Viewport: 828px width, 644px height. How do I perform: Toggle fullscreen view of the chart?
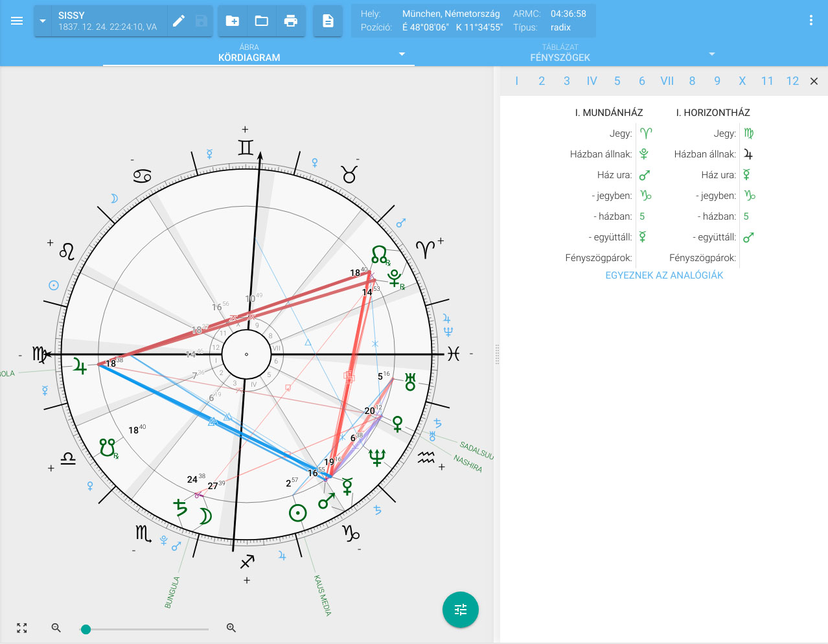click(22, 628)
